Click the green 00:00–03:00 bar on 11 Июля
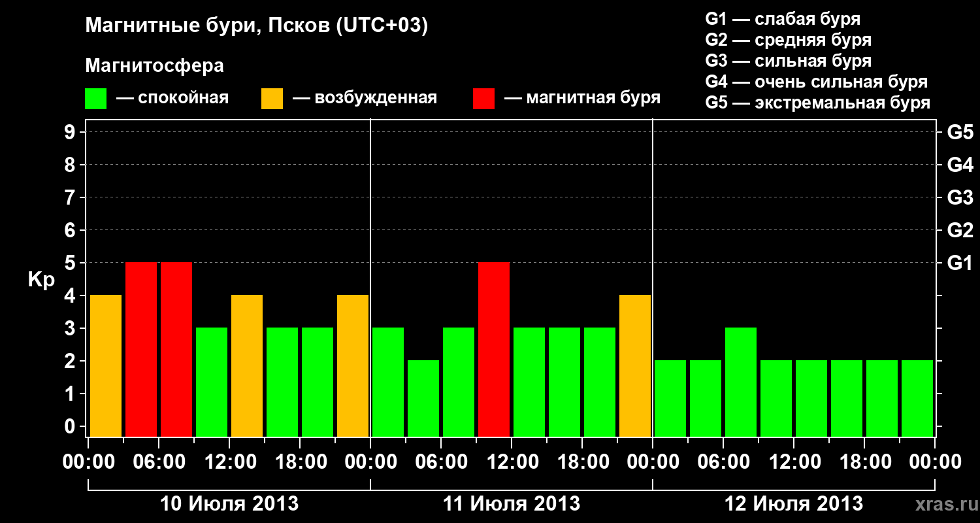This screenshot has width=980, height=523. 388,382
